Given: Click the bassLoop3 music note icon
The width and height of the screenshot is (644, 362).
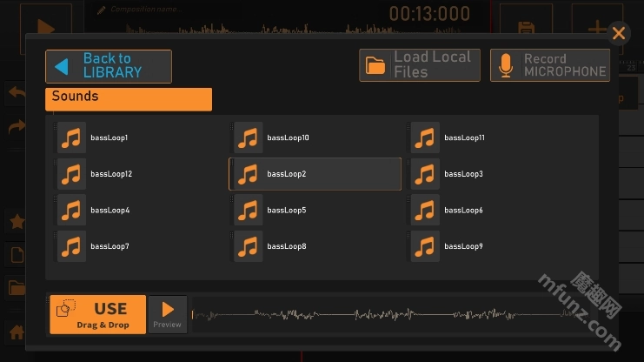Looking at the screenshot, I should click(425, 174).
